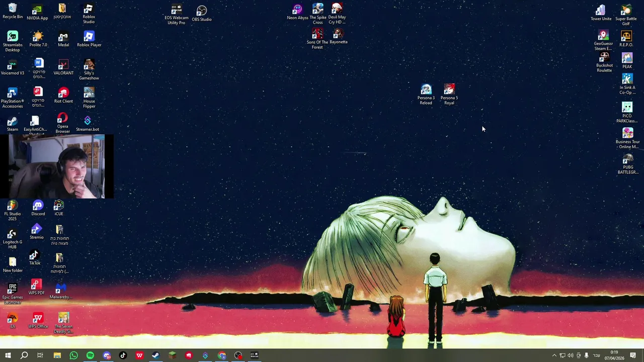This screenshot has width=644, height=362.
Task: Open Sons Of The Forest shortcut
Action: coord(317,39)
